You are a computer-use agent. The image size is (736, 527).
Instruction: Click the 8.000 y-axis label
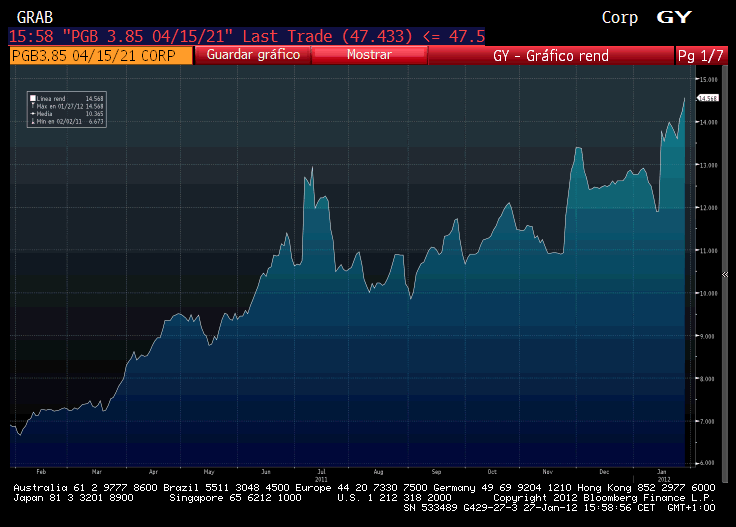707,379
